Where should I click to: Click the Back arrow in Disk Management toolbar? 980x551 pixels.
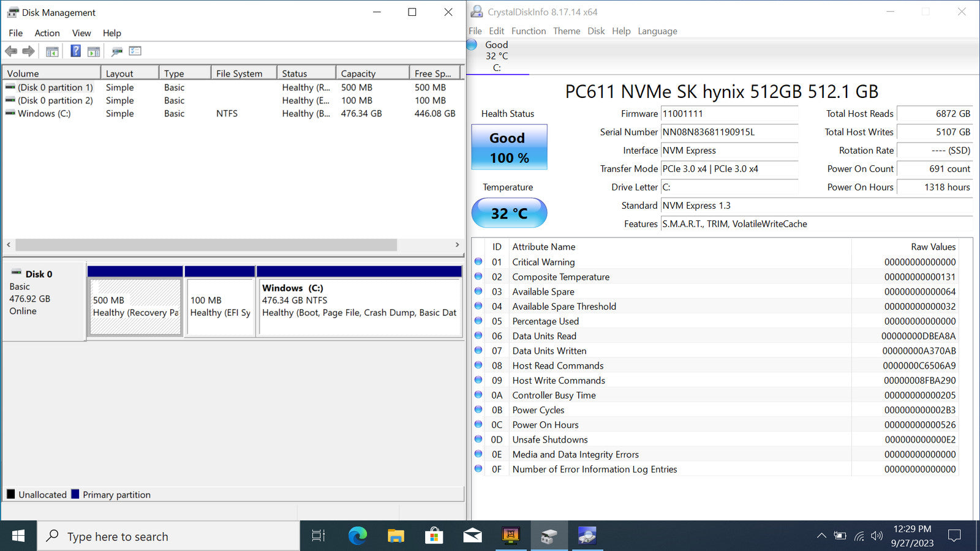point(11,51)
